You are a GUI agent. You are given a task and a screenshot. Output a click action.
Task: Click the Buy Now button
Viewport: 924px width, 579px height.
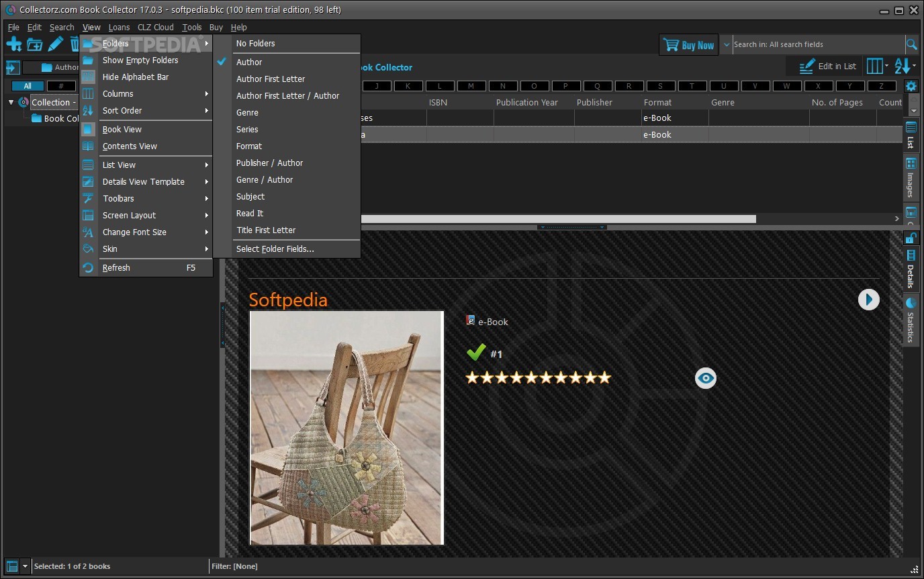coord(688,45)
